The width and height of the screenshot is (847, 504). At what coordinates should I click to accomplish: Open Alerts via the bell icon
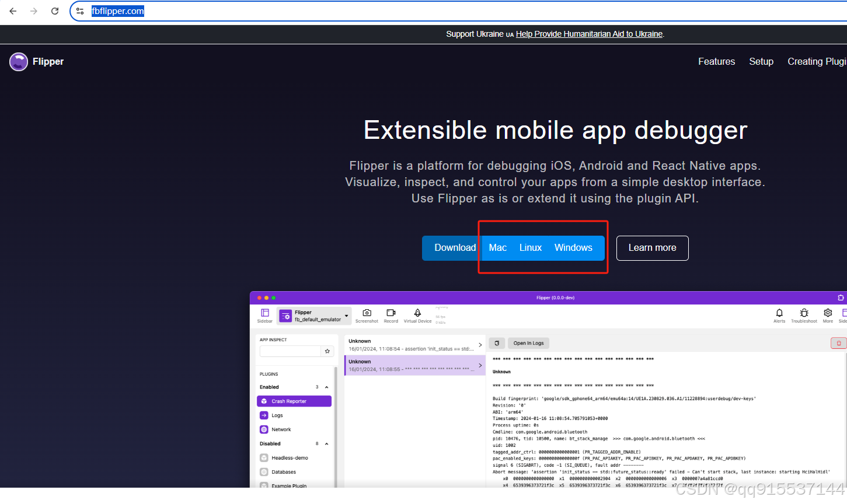779,316
